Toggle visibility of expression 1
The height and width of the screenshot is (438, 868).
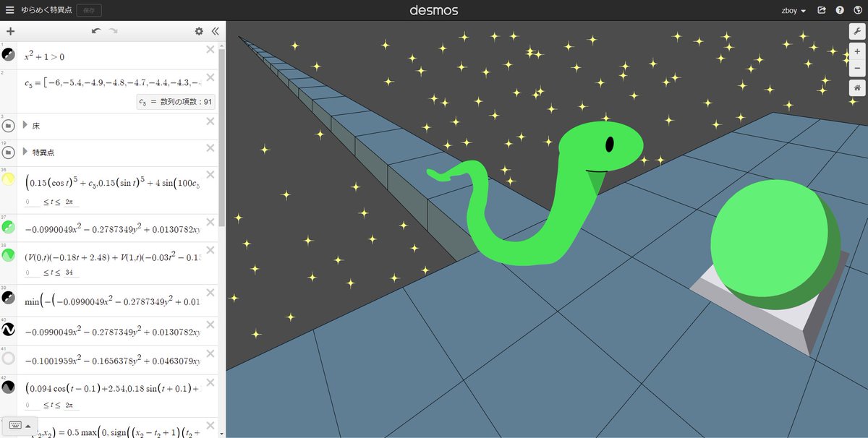coord(9,56)
